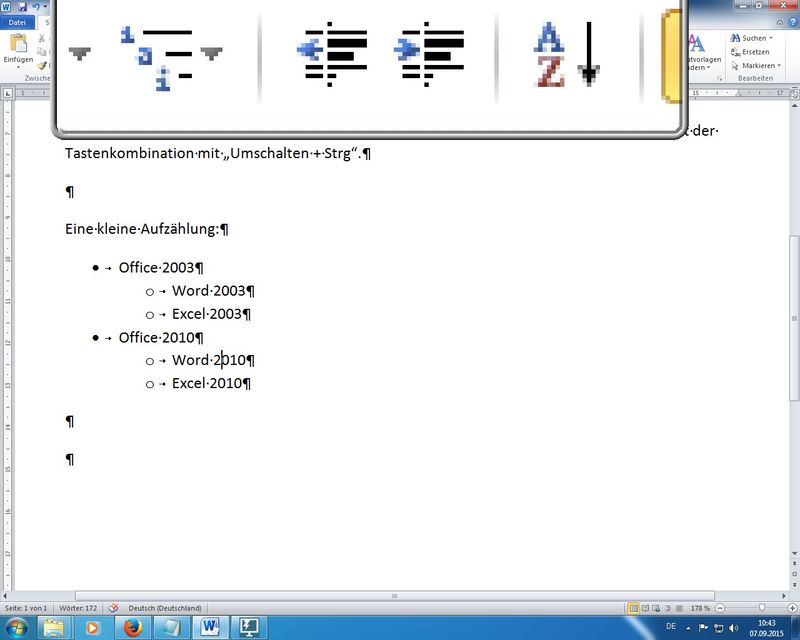Click the Word taskbar button

click(210, 627)
